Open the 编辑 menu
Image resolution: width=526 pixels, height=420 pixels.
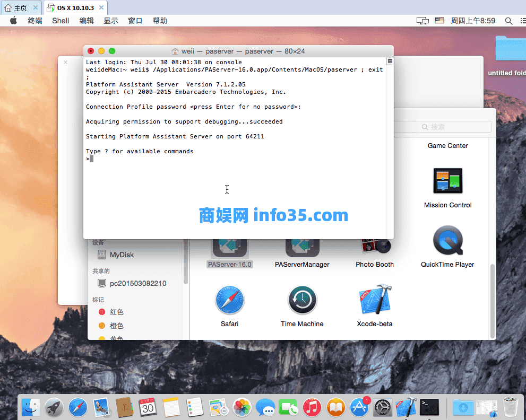pyautogui.click(x=87, y=21)
